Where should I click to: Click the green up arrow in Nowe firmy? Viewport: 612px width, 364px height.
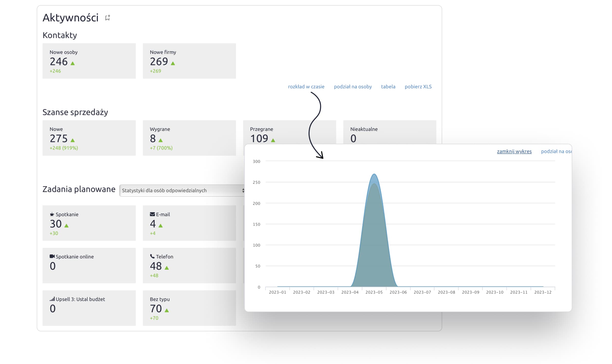[173, 63]
